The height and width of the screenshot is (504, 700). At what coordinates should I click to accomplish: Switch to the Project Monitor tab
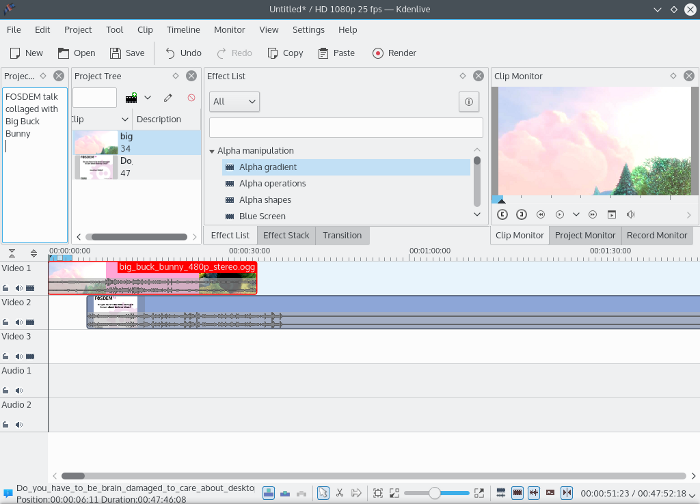tap(585, 235)
